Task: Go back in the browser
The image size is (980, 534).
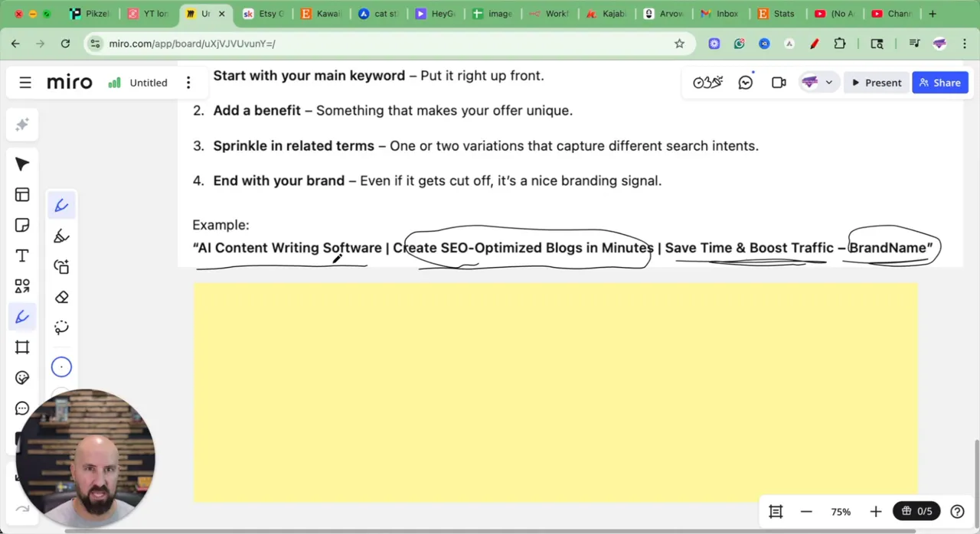Action: pos(16,44)
